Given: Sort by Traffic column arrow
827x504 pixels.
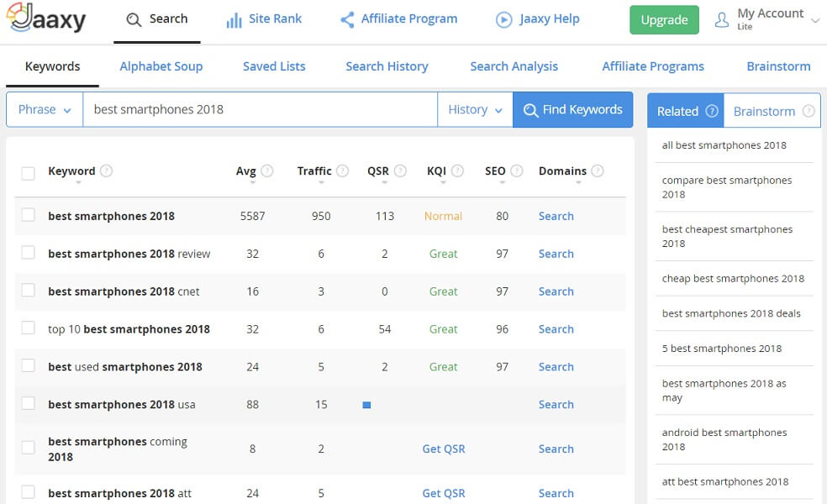Looking at the screenshot, I should [321, 182].
